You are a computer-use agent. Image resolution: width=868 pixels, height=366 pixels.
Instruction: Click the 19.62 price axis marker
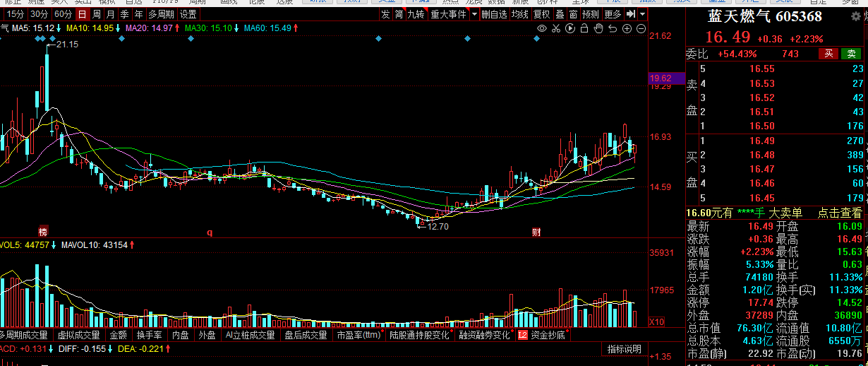click(x=667, y=78)
